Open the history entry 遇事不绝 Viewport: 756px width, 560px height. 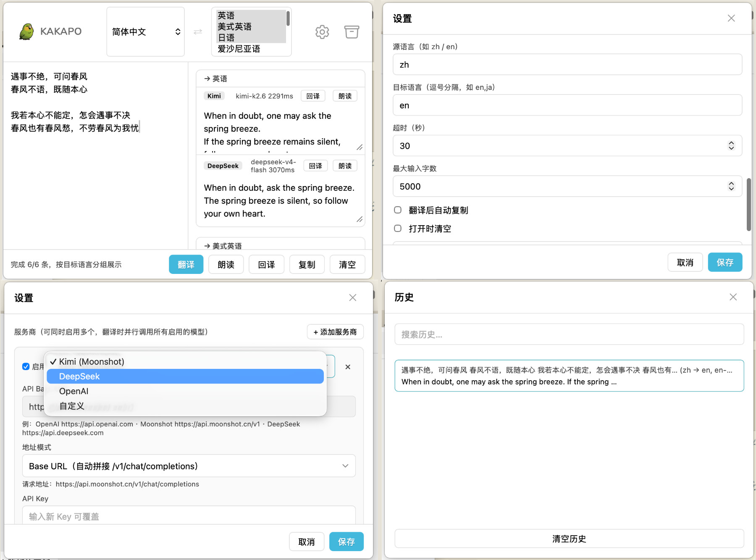(x=569, y=376)
